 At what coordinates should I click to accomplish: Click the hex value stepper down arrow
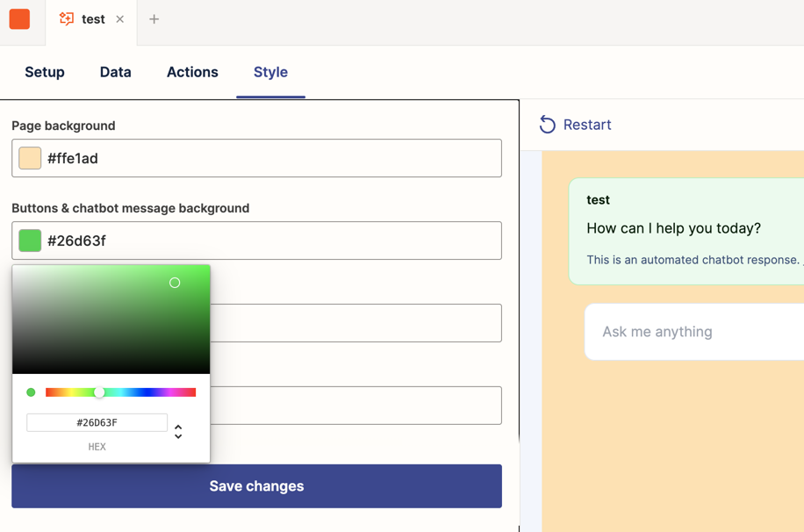[x=178, y=435]
